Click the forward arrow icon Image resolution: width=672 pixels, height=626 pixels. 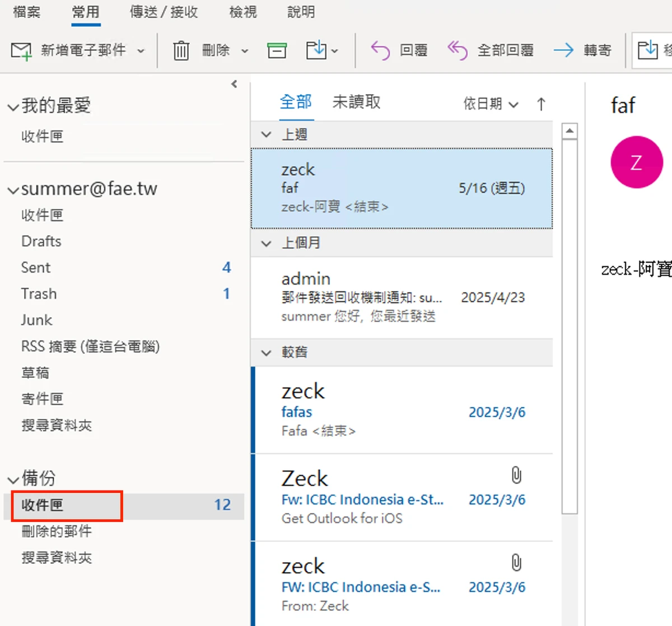563,50
